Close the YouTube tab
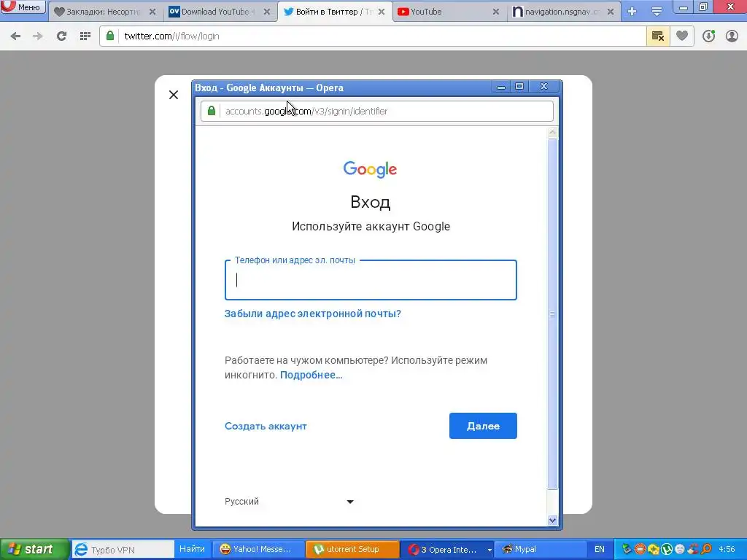 pos(496,12)
